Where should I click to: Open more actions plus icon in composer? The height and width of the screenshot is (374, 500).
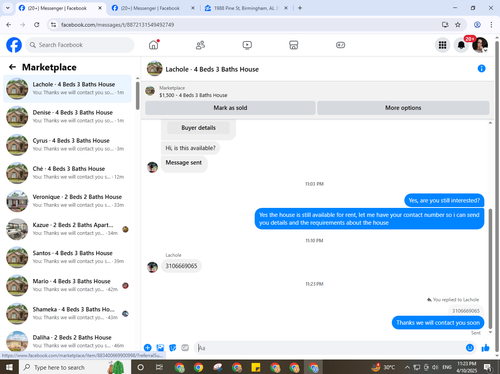pyautogui.click(x=148, y=348)
